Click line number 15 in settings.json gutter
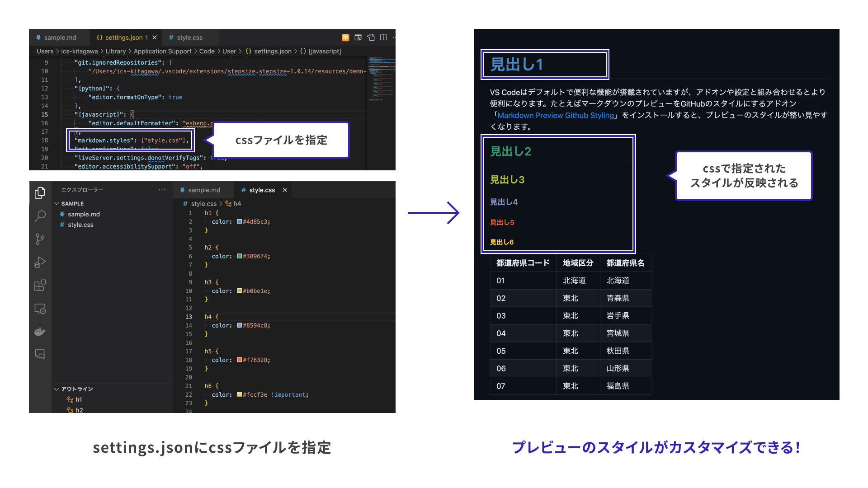 [45, 114]
